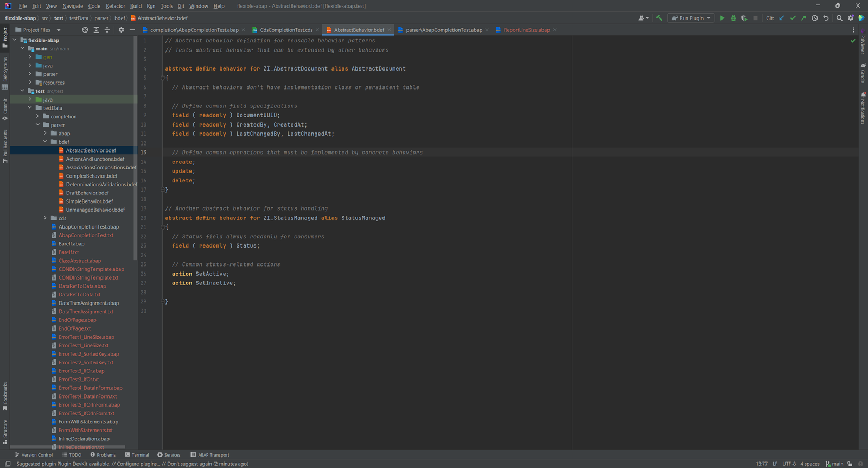Show Git history with the clock icon
This screenshot has height=468, width=868.
pyautogui.click(x=815, y=18)
